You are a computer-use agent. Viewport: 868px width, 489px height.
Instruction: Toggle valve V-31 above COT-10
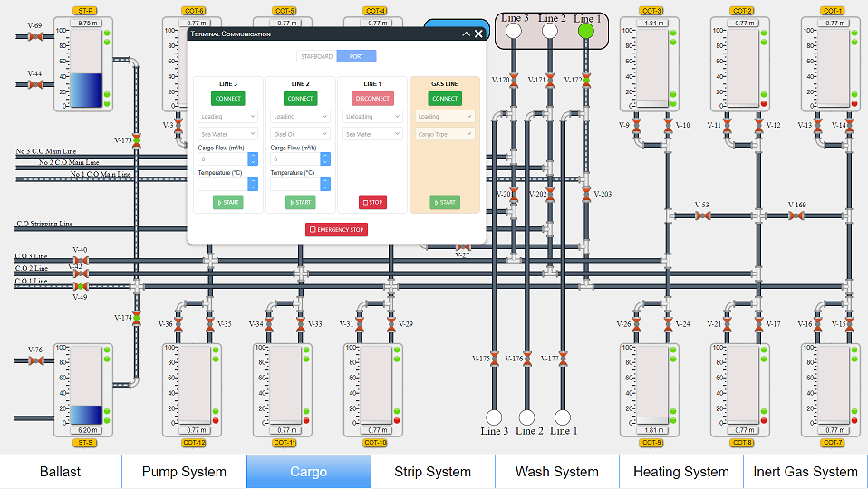point(360,324)
